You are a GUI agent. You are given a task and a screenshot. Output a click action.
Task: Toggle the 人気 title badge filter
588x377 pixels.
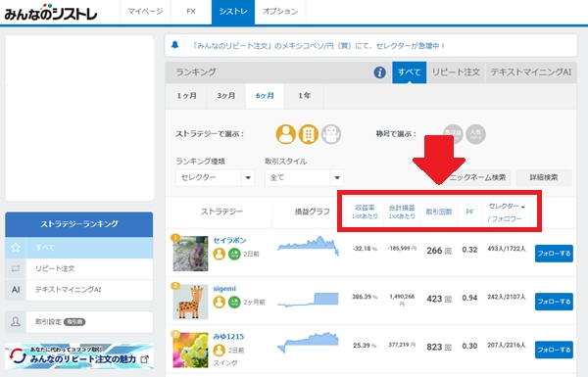tap(475, 134)
